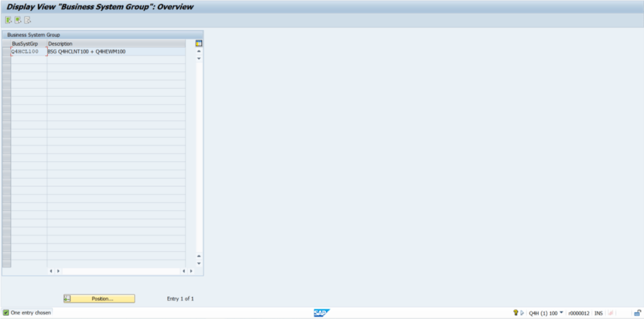Screen dimensions: 644x319
Task: Toggle the row selector for Q4HCL100
Action: pyautogui.click(x=6, y=52)
